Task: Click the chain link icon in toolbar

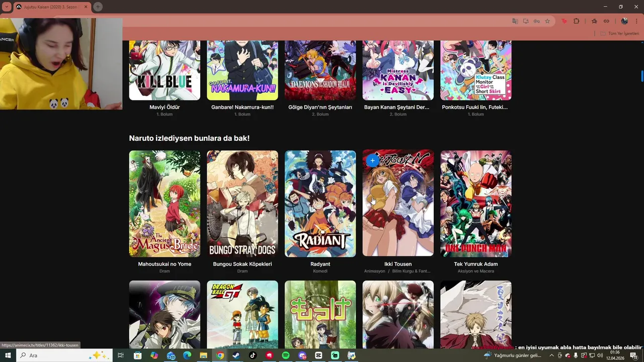Action: 606,21
